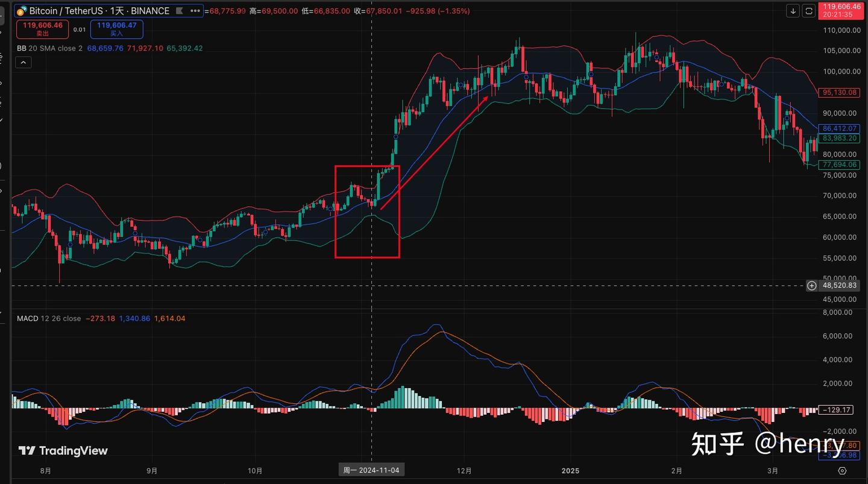Click the BB middle value 68,659.76
The width and height of the screenshot is (868, 484).
click(105, 48)
